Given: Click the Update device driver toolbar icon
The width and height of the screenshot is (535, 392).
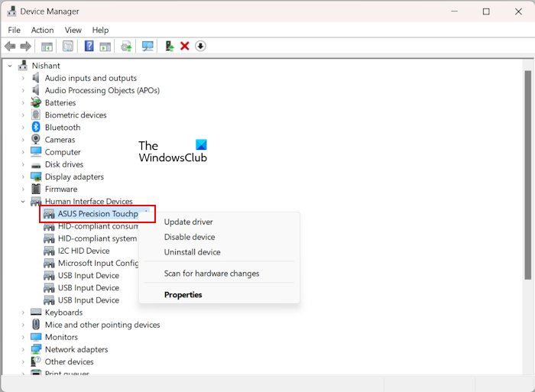Looking at the screenshot, I should [126, 46].
